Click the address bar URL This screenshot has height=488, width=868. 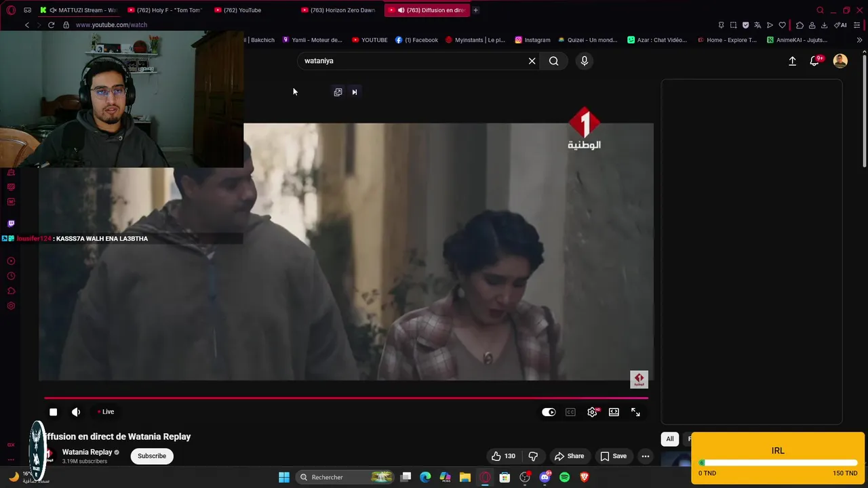[x=111, y=25]
